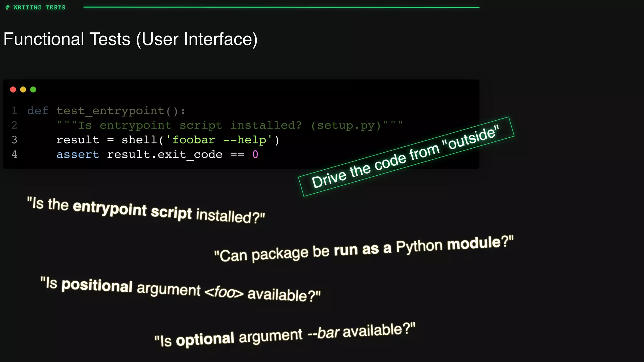
Task: Click code line 'def test_entrypoint():'
Action: point(106,111)
